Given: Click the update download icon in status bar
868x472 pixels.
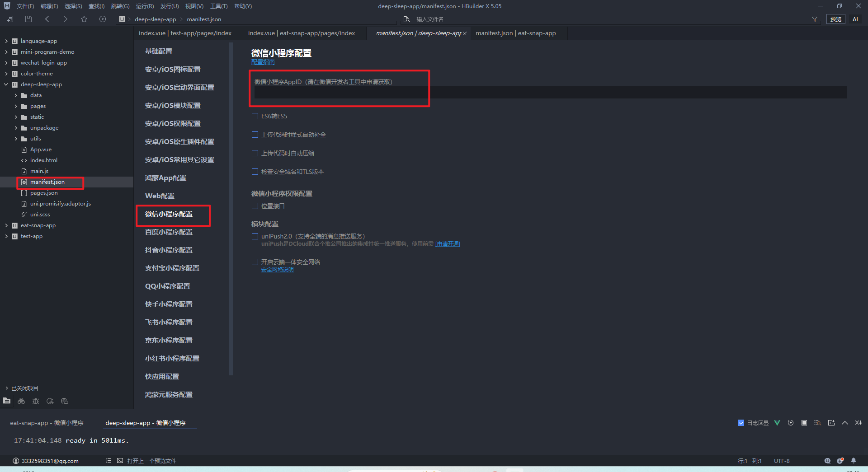Looking at the screenshot, I should click(x=840, y=461).
